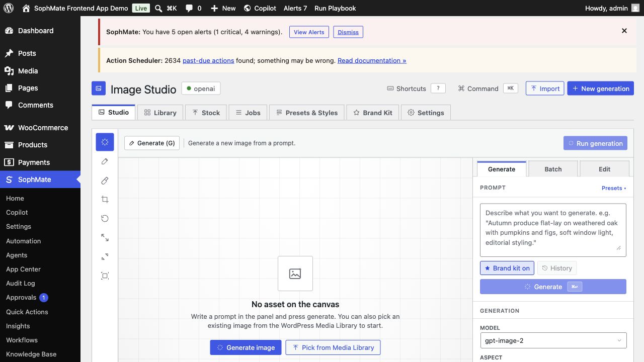The width and height of the screenshot is (644, 362).
Task: Open Products in the sidebar
Action: coord(40,145)
